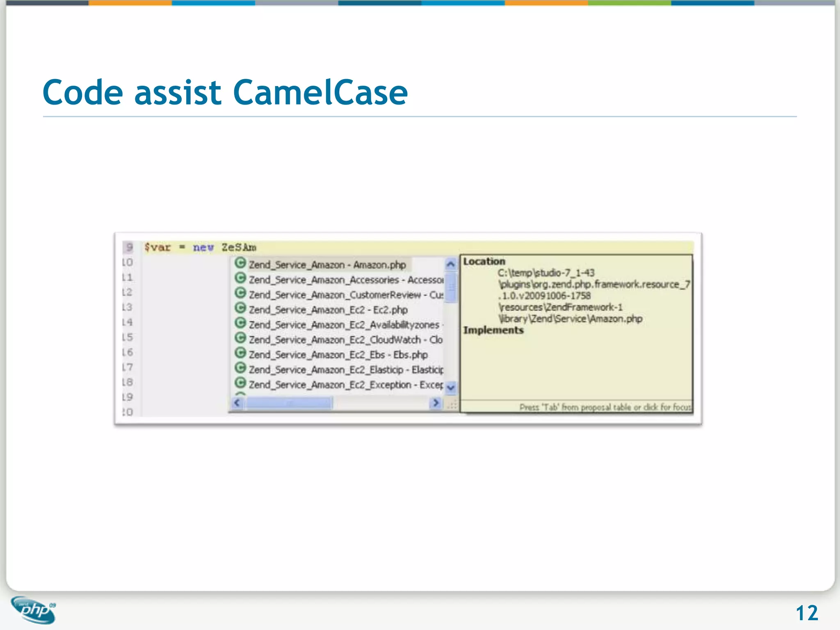Click the class icon beside Zend_Service_Amazon - Amazon.php

(240, 263)
